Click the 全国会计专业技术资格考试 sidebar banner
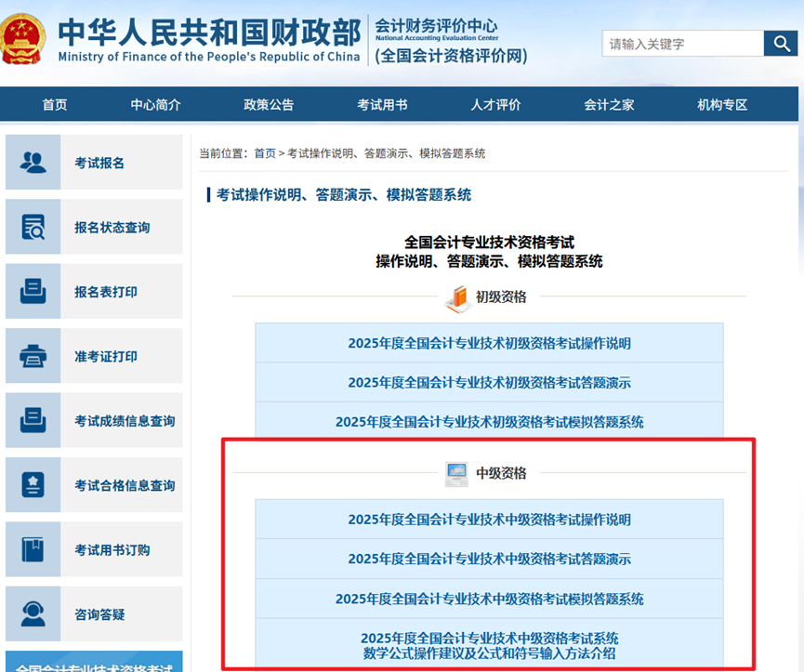This screenshot has width=804, height=672. coord(94,662)
